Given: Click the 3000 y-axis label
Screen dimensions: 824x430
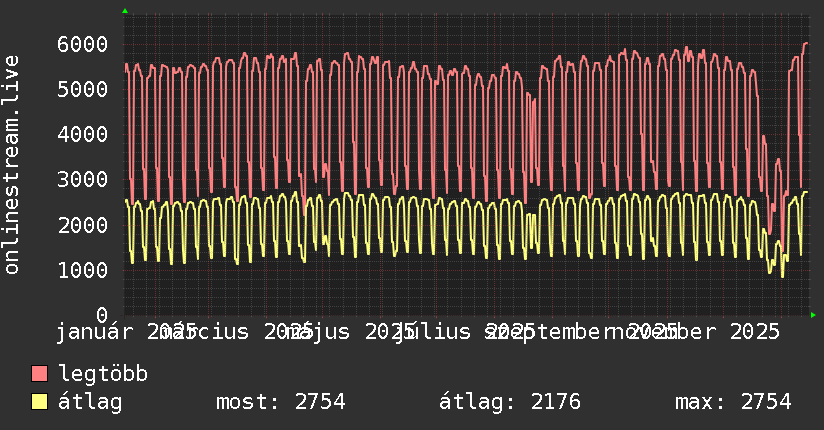Looking at the screenshot, I should coord(83,180).
